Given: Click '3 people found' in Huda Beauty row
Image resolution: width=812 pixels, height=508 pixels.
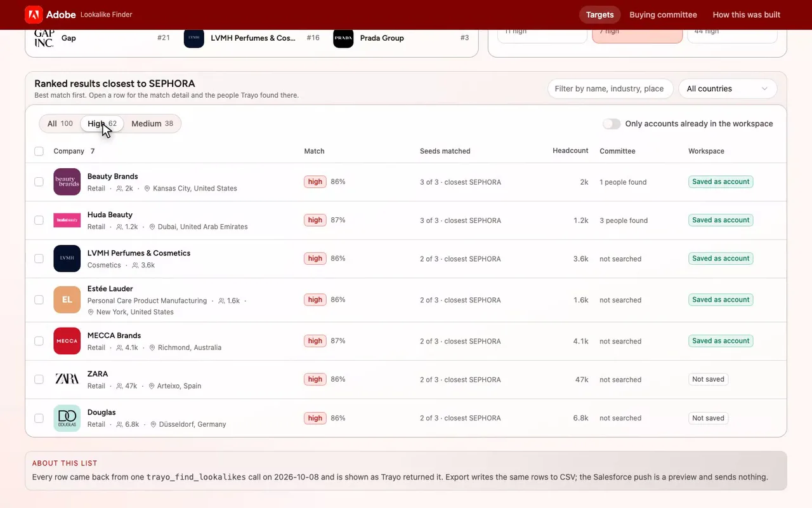Looking at the screenshot, I should coord(624,220).
